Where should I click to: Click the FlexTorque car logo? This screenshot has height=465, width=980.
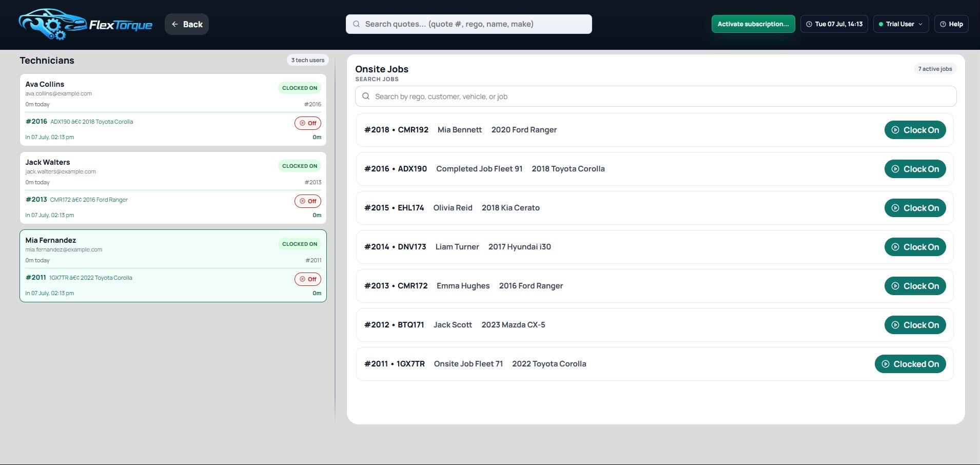pyautogui.click(x=52, y=24)
